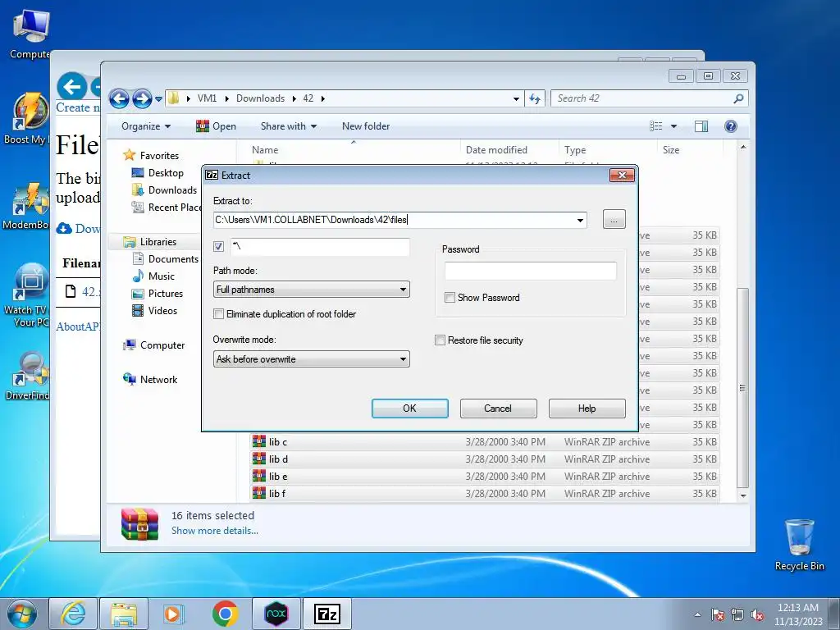Click Show more details link
This screenshot has height=630, width=840.
click(214, 531)
